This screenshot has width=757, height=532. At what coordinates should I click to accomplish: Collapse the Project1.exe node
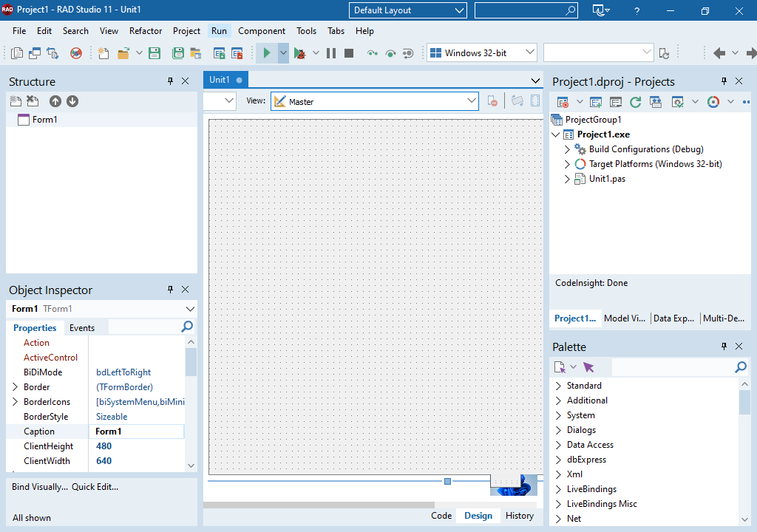(556, 134)
